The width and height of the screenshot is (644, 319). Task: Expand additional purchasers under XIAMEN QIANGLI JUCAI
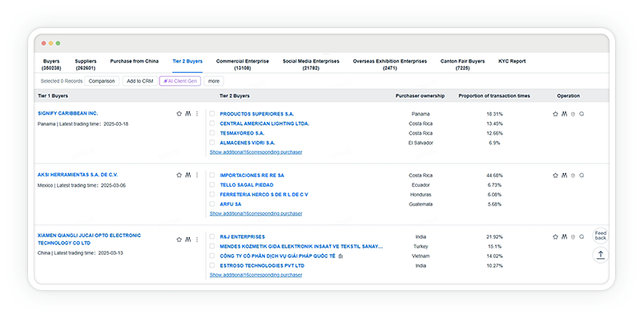tap(256, 275)
